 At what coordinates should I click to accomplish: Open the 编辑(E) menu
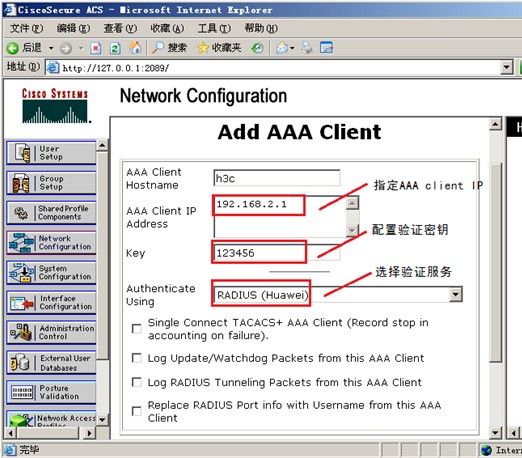pos(73,28)
